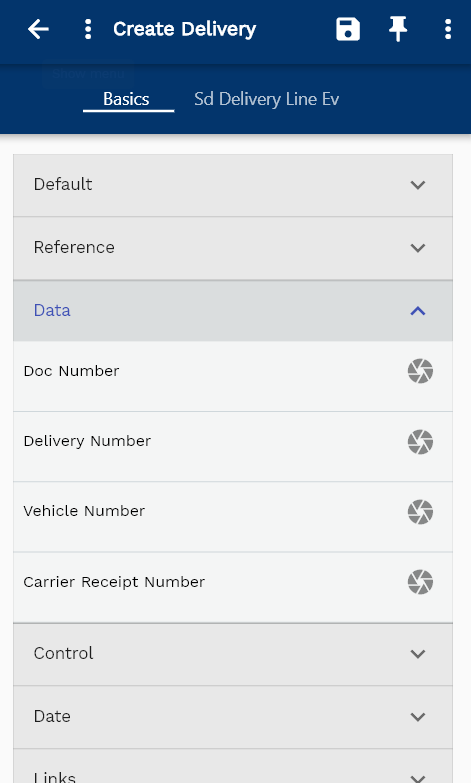Tap the scan icon for Delivery Number

(x=420, y=442)
